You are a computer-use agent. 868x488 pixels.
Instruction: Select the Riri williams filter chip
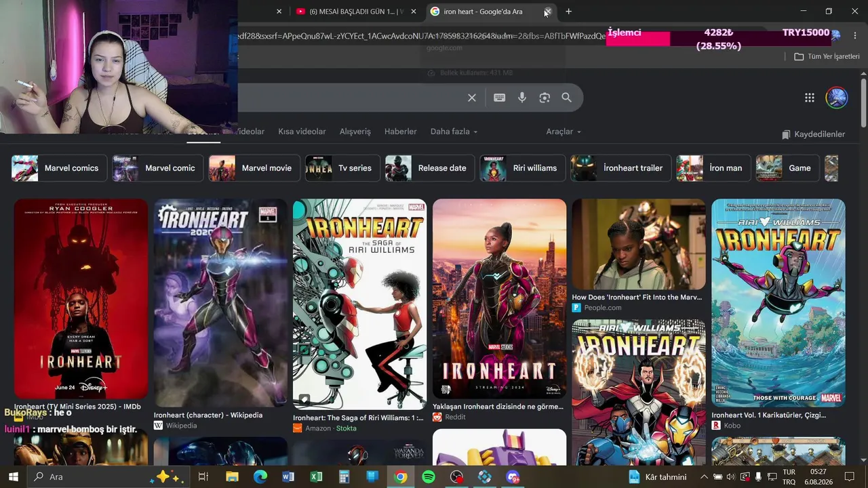[523, 168]
